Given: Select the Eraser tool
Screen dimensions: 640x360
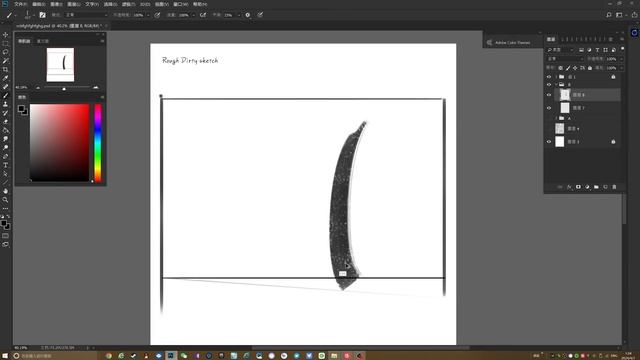Looking at the screenshot, I should 5,122.
